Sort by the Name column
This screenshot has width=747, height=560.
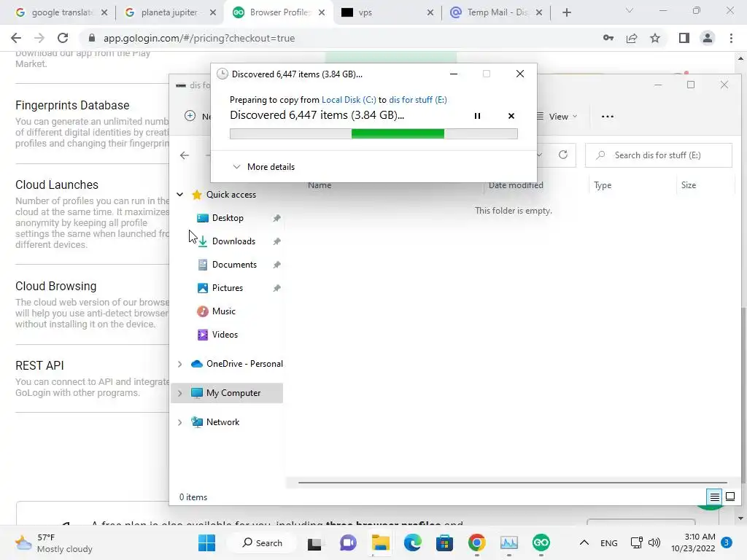[x=320, y=185]
